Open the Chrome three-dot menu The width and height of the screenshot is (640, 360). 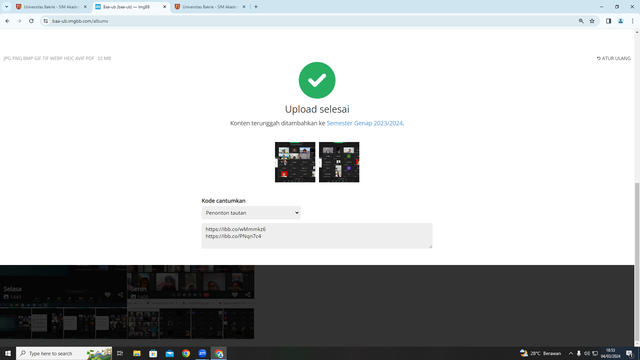(632, 21)
